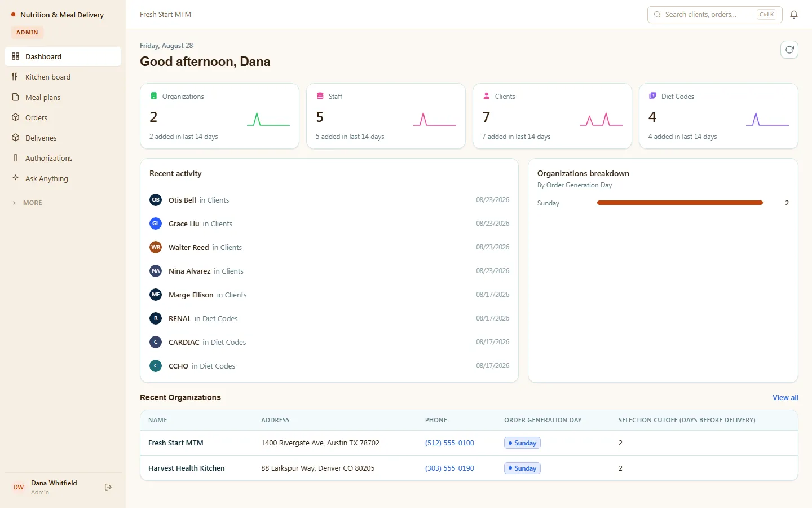812x508 pixels.
Task: Click the C avatar for CCHO
Action: pos(156,366)
